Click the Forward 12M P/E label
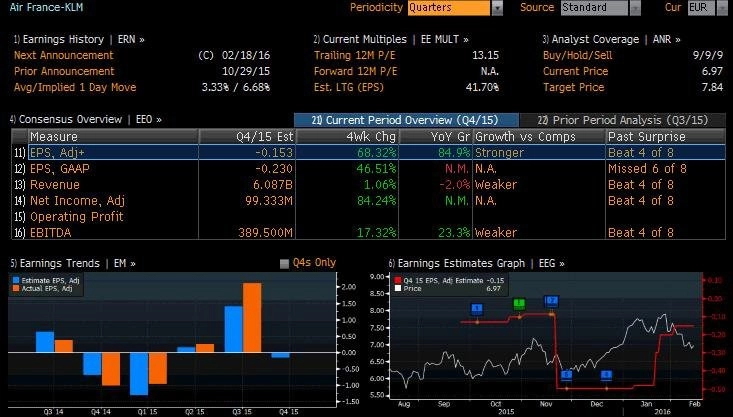Image resolution: width=733 pixels, height=417 pixels. coord(356,71)
